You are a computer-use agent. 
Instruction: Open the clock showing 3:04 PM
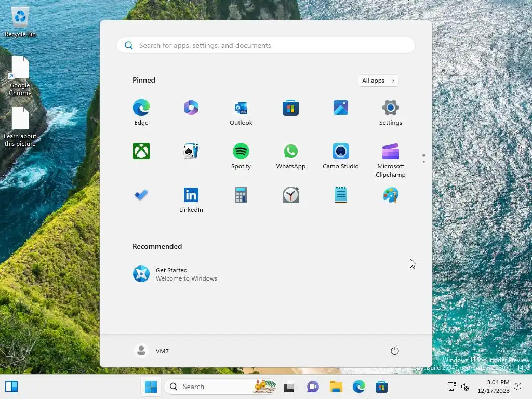[494, 387]
